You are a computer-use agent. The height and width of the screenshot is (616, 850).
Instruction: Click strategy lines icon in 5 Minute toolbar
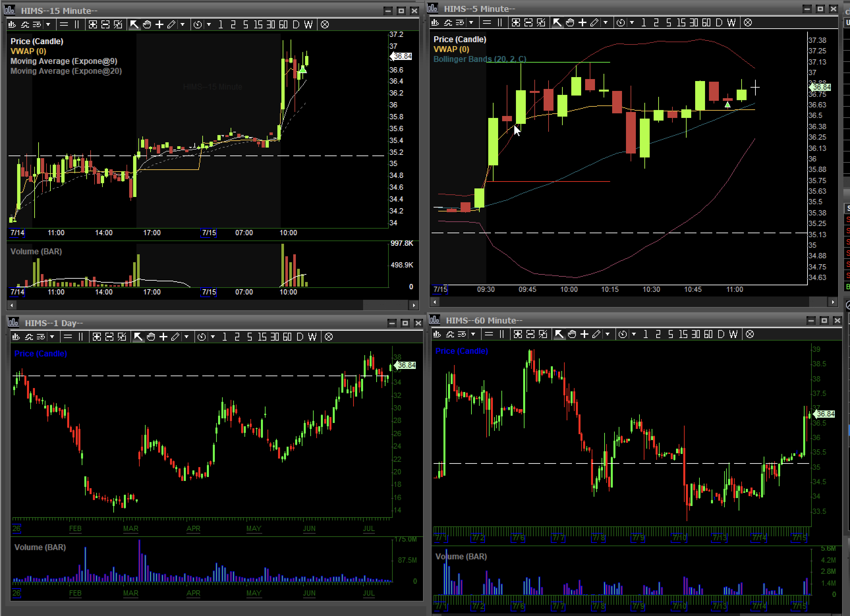pos(460,23)
